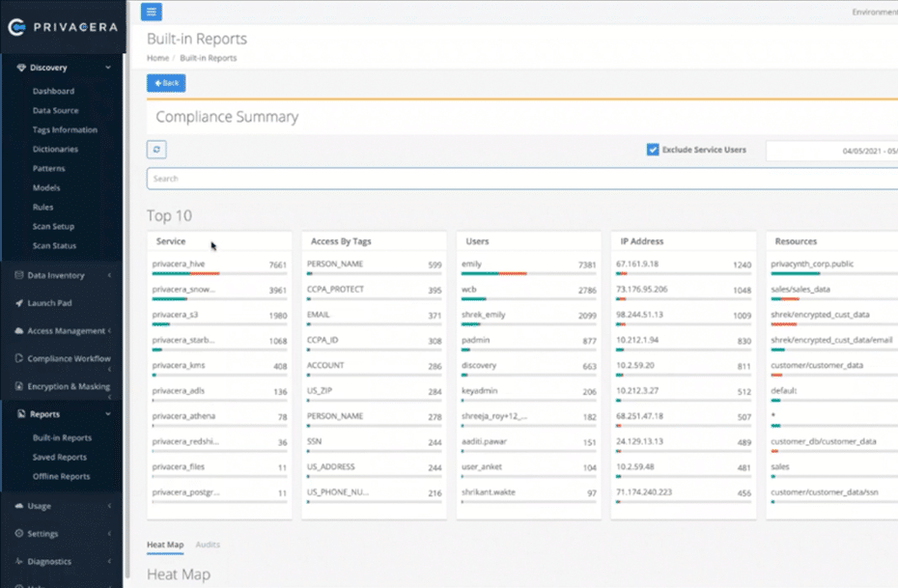Select the privacera_s3 service row
898x588 pixels.
coord(219,319)
